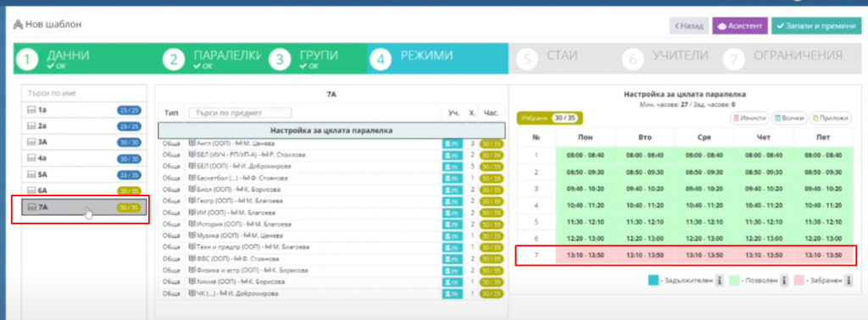Open info icon beside Задължителен legend
The width and height of the screenshot is (868, 320).
[x=719, y=281]
